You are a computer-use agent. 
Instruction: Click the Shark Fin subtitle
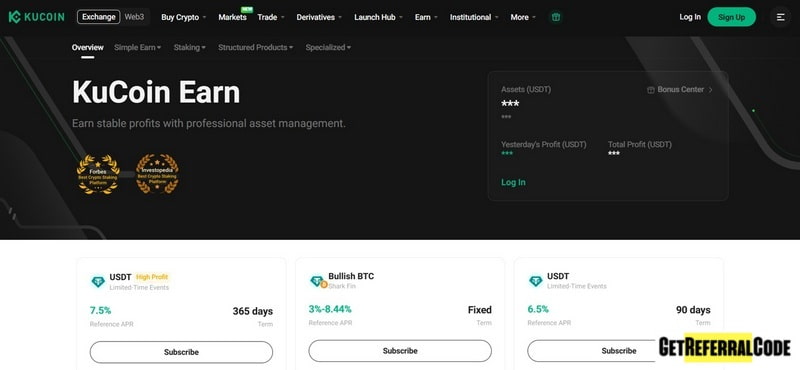(342, 287)
